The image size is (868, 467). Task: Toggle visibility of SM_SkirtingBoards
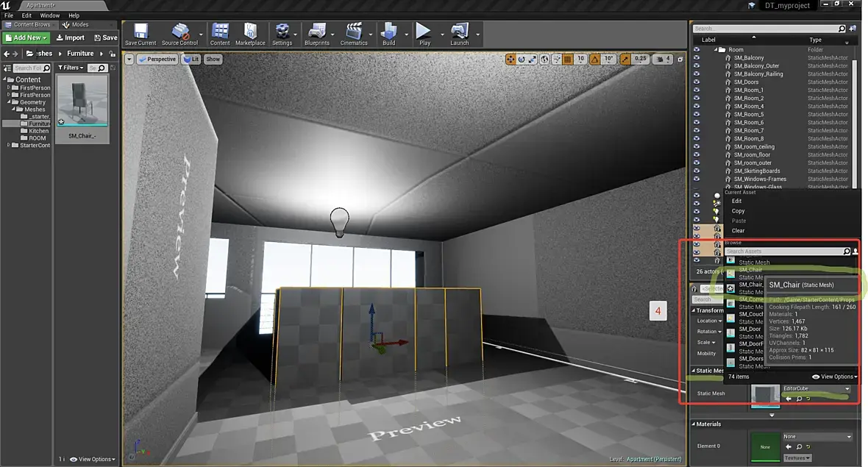[x=697, y=171]
